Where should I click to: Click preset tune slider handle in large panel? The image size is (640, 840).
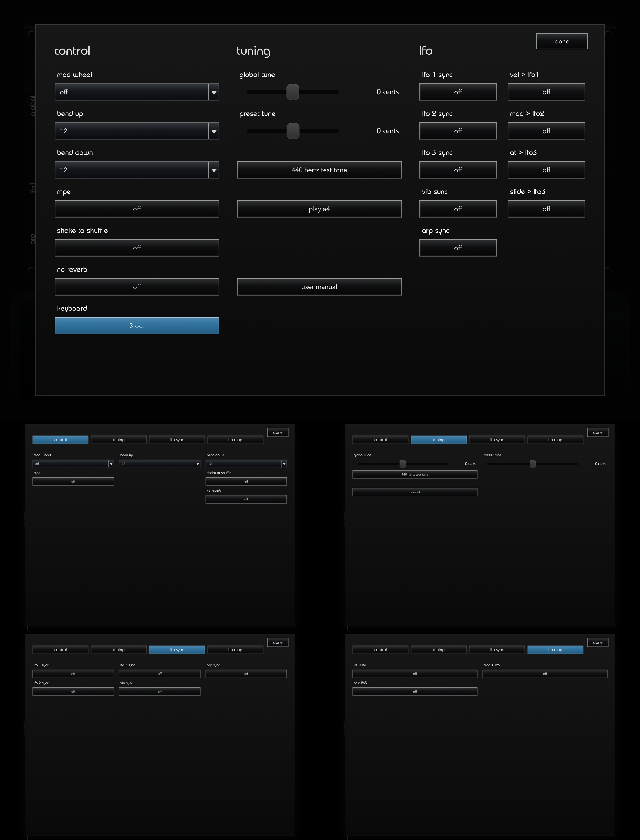click(293, 131)
